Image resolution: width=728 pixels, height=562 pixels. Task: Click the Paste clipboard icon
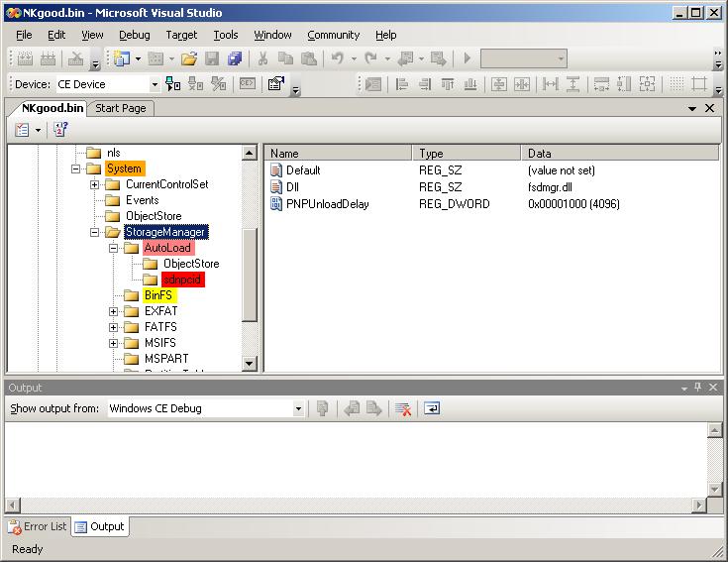coord(309,58)
